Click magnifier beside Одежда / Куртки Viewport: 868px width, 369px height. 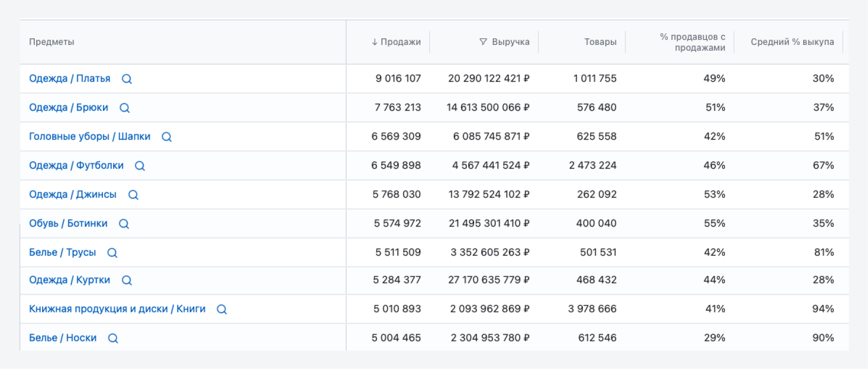pos(127,280)
